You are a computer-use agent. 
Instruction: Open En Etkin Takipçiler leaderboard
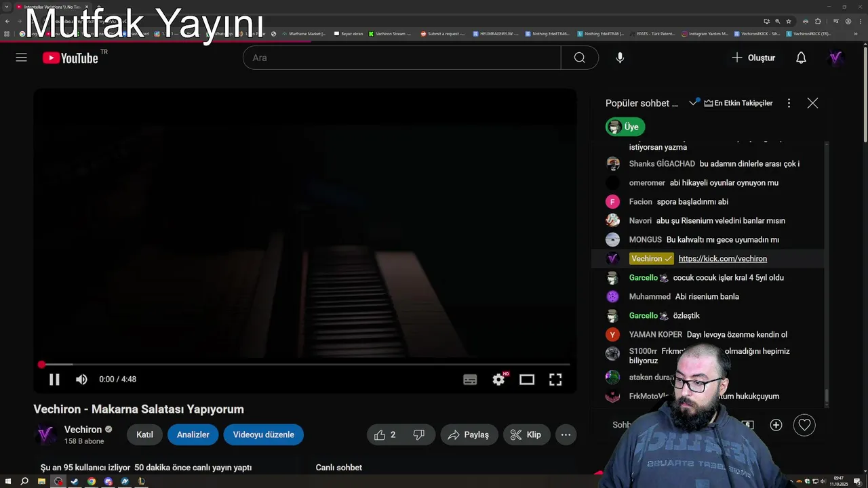click(x=738, y=103)
